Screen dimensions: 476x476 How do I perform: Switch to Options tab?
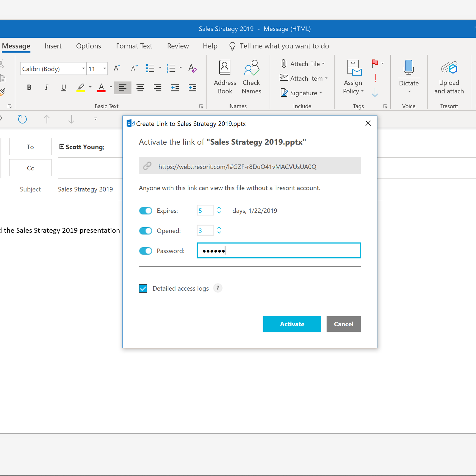(89, 46)
